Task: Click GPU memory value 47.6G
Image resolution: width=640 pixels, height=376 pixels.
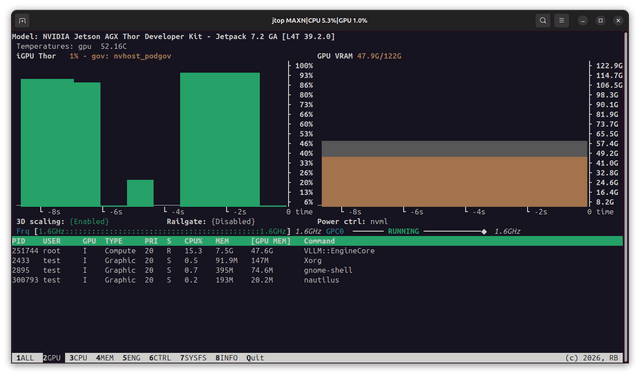Action: [x=262, y=251]
